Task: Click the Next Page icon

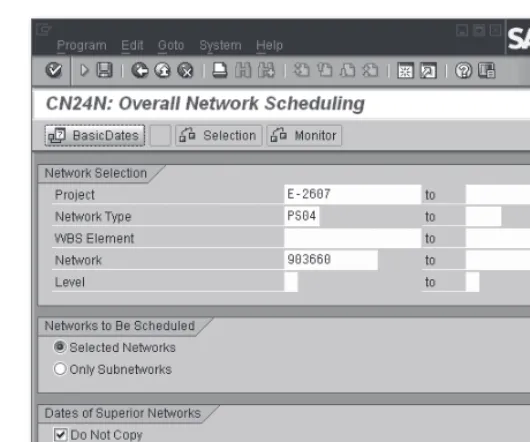Action: [x=347, y=71]
